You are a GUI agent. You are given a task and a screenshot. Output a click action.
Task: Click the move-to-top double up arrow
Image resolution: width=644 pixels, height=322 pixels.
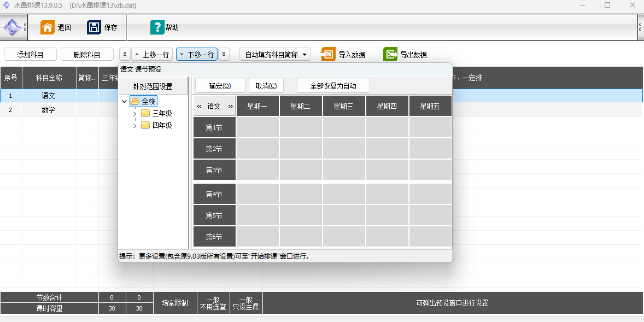pos(125,55)
